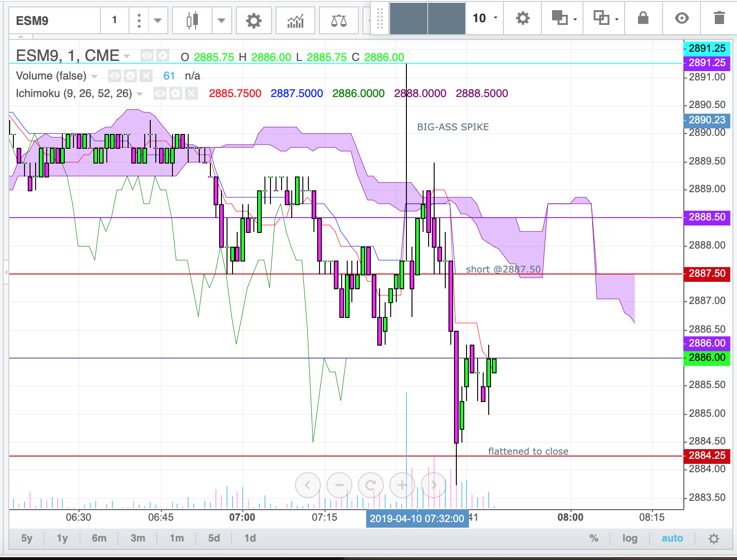Expand the Ichimoku indicator dropdown arrow
The image size is (737, 560).
[x=140, y=94]
